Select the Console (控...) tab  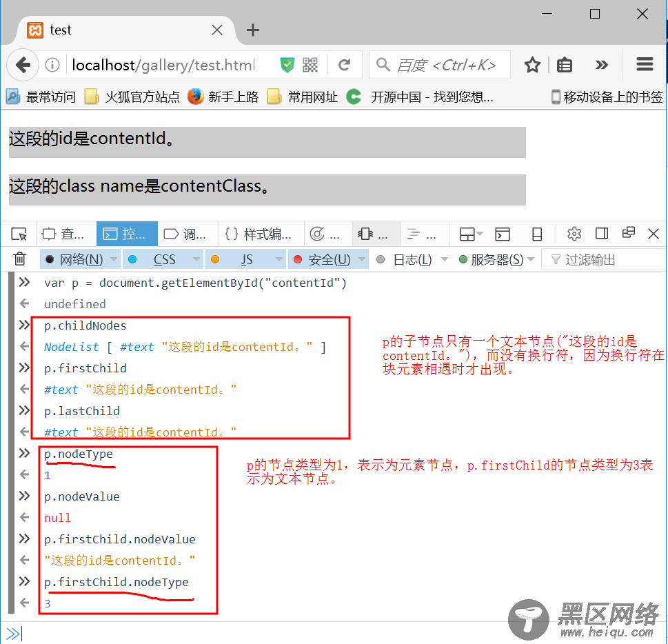tap(127, 234)
